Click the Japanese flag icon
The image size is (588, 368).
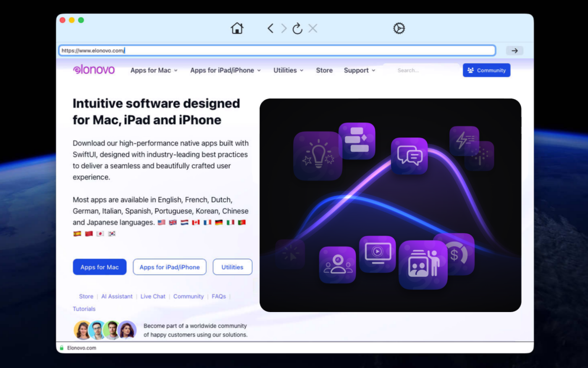click(100, 234)
